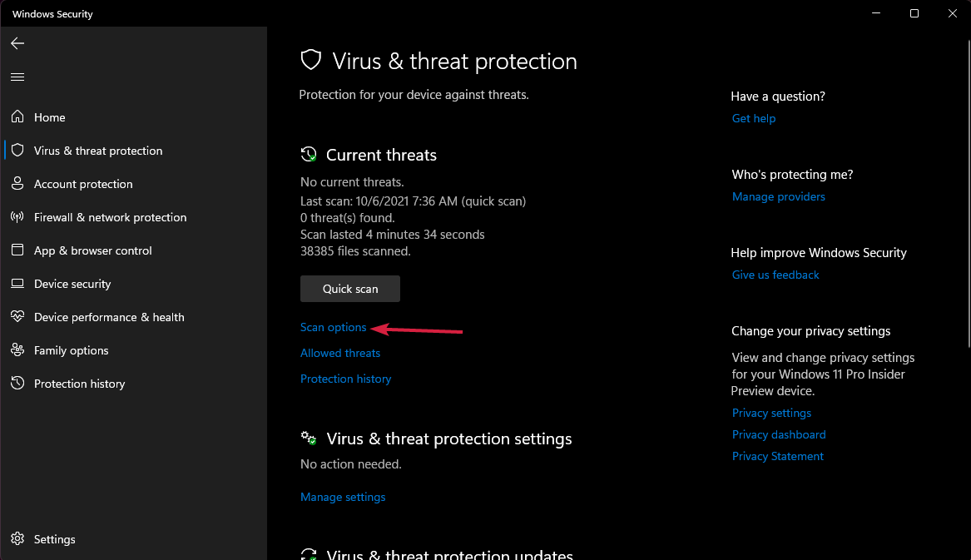Open App & browser control
The height and width of the screenshot is (560, 971).
tap(17, 250)
